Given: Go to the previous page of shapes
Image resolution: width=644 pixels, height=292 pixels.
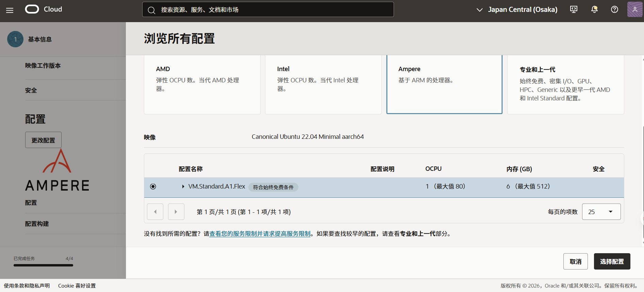Looking at the screenshot, I should point(155,212).
